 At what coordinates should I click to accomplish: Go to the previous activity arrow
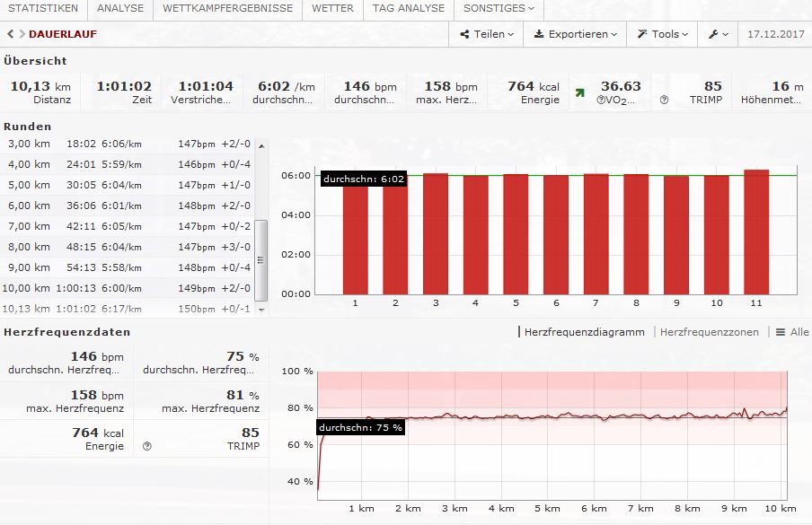coord(10,34)
